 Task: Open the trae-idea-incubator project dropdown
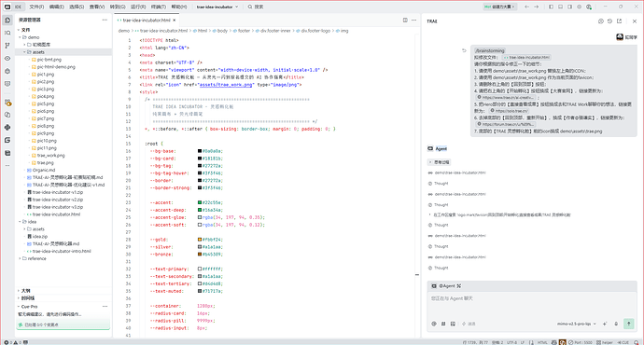(x=217, y=7)
